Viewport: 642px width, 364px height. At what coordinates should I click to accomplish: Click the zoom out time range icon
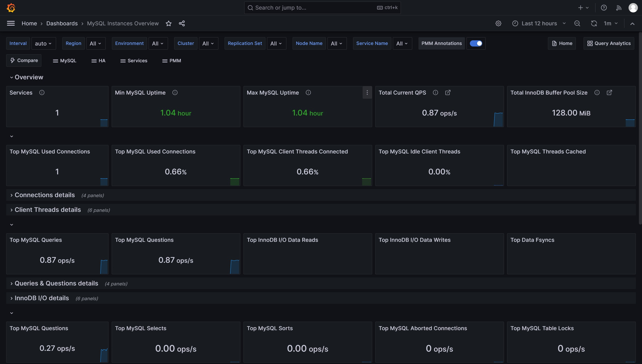[x=577, y=24]
